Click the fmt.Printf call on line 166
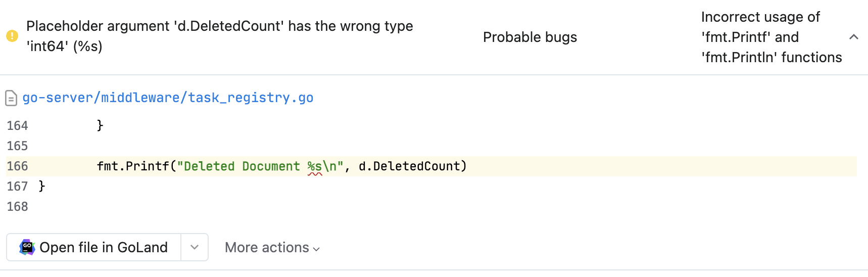 click(x=133, y=166)
